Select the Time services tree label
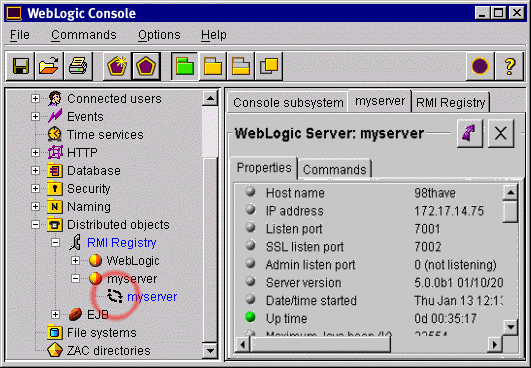 coord(105,134)
